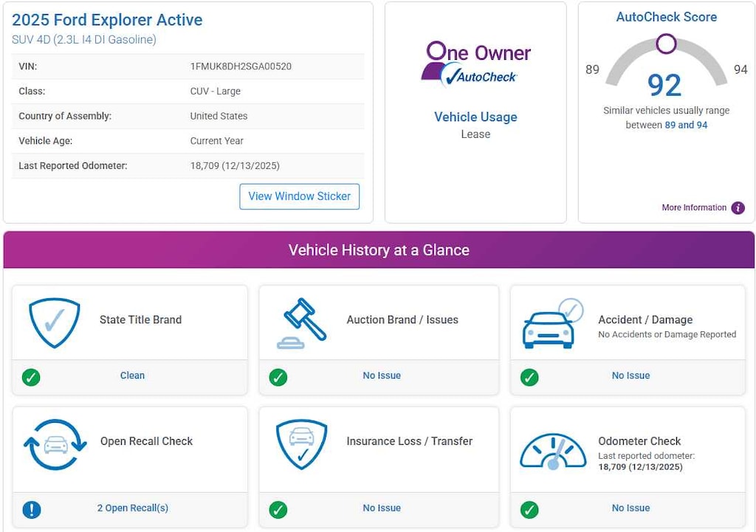Click the Vehicle History at a Glance header
Viewport: 756px width, 532px height.
click(x=379, y=250)
